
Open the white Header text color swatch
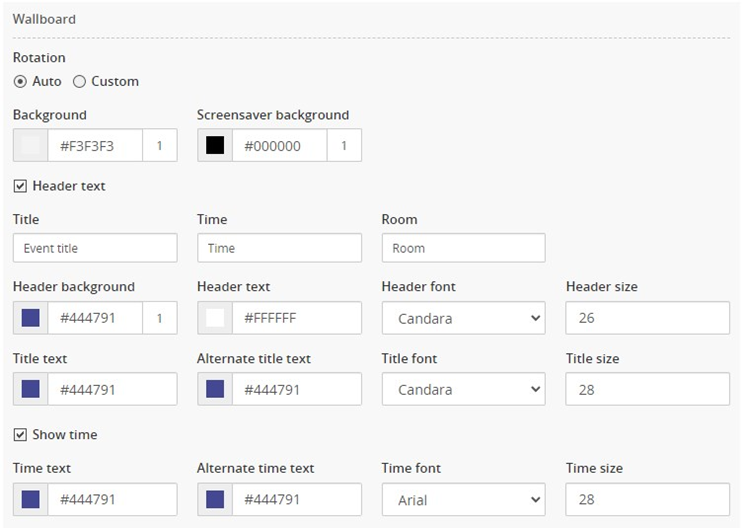click(x=215, y=318)
